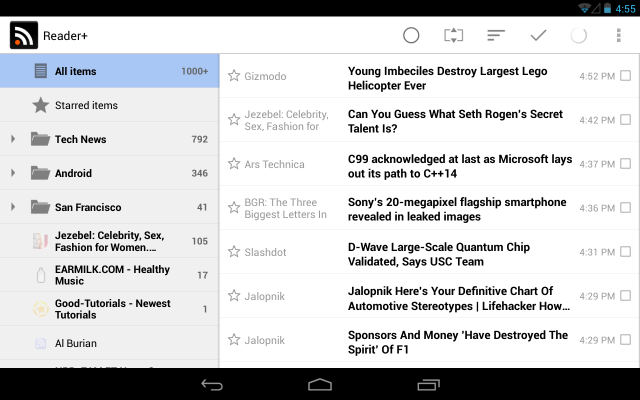Screen dimensions: 640x400
Task: Check the box for Automotive Stereotypes article
Action: [625, 296]
